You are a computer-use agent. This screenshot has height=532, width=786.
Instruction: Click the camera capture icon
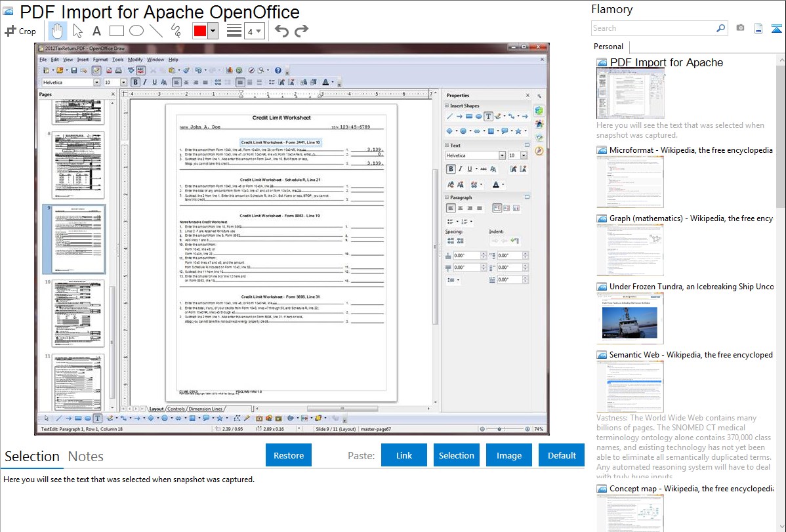click(x=740, y=28)
